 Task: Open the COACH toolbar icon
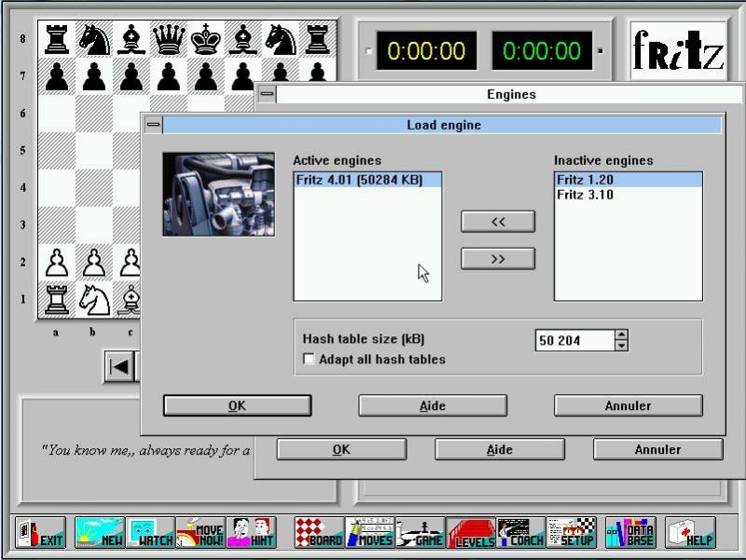click(519, 532)
